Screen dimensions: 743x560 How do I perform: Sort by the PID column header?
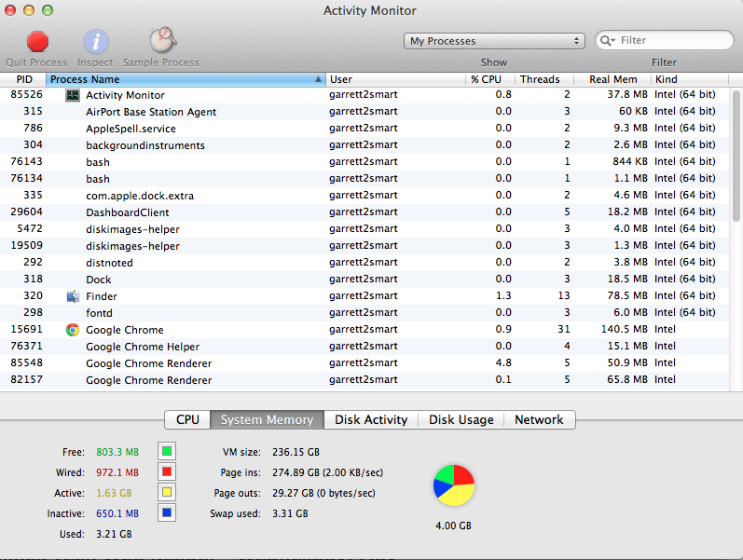(23, 79)
